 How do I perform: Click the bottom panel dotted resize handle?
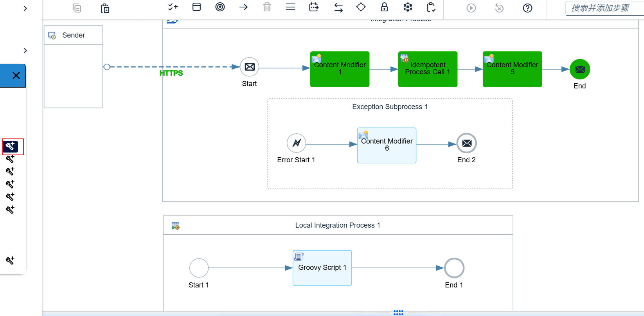tap(398, 312)
